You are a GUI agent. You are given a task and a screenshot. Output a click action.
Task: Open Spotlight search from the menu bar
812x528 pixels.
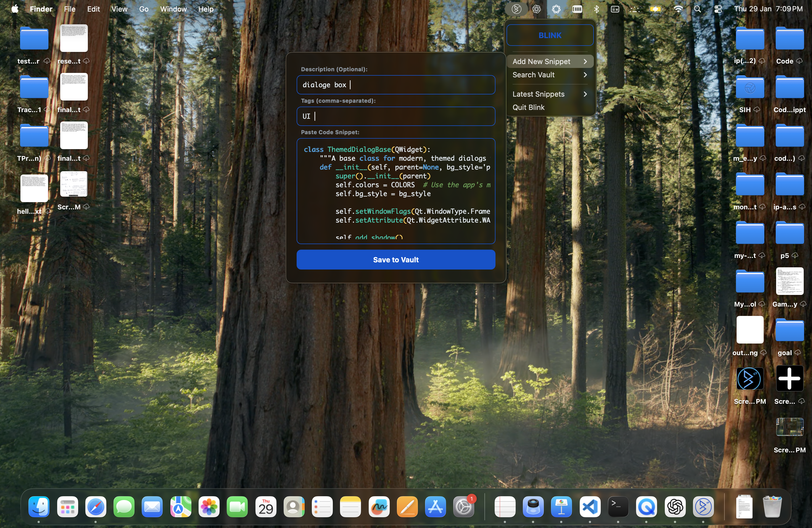698,9
